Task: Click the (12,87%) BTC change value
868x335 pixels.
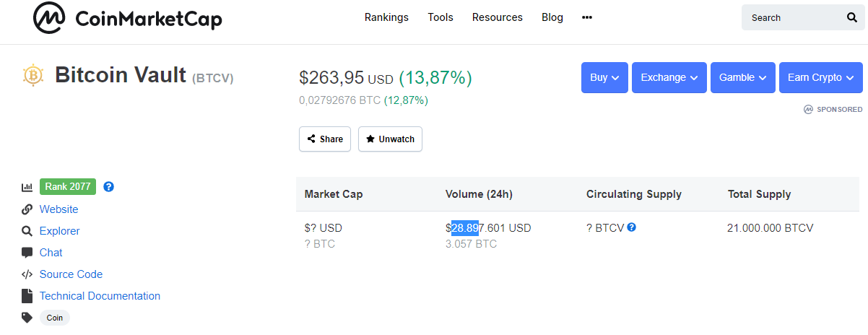Action: (x=406, y=100)
